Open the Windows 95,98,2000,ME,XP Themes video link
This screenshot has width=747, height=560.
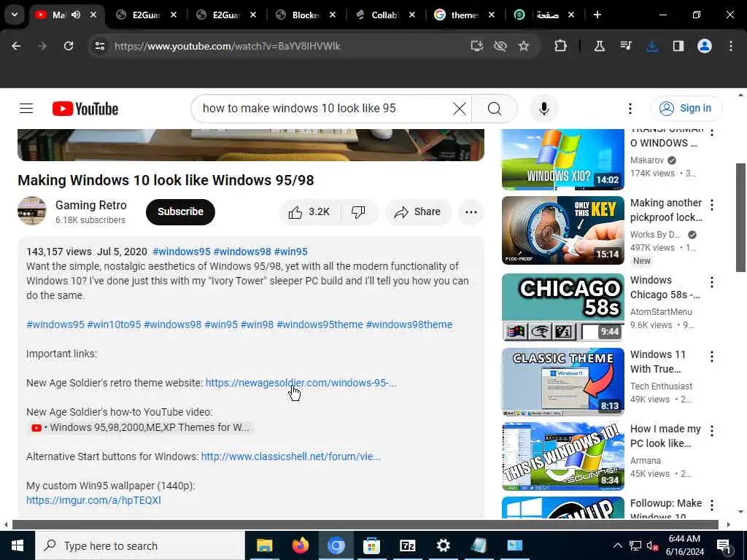[141, 427]
